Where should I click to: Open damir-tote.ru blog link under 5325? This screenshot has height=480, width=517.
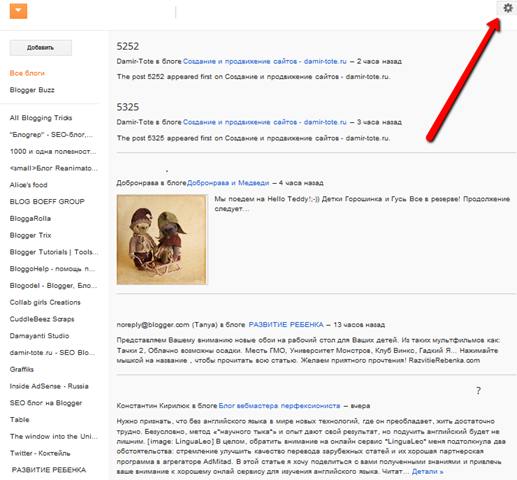[x=265, y=122]
